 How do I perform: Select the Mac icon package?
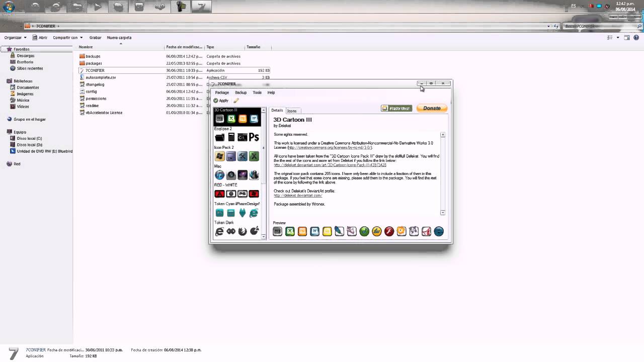[237, 172]
